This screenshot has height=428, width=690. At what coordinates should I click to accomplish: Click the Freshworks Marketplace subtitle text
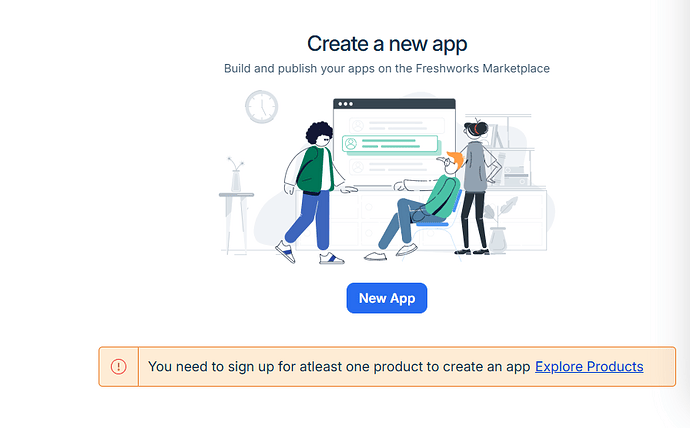tap(387, 69)
